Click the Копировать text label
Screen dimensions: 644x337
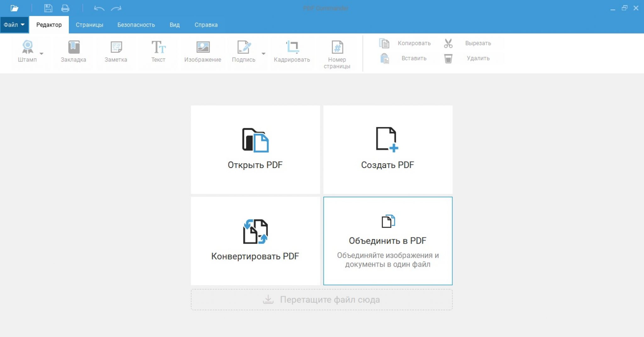click(414, 43)
